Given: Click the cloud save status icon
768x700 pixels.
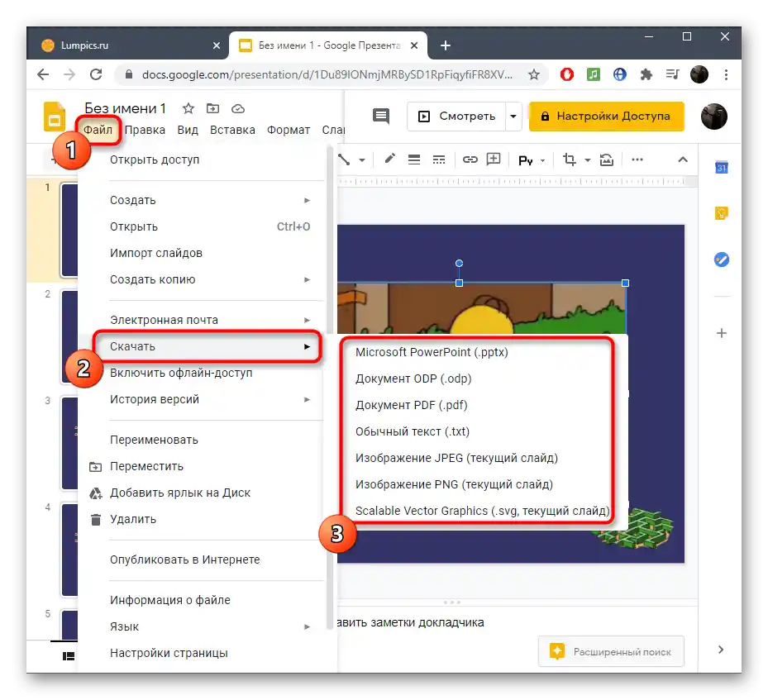Looking at the screenshot, I should [x=238, y=108].
